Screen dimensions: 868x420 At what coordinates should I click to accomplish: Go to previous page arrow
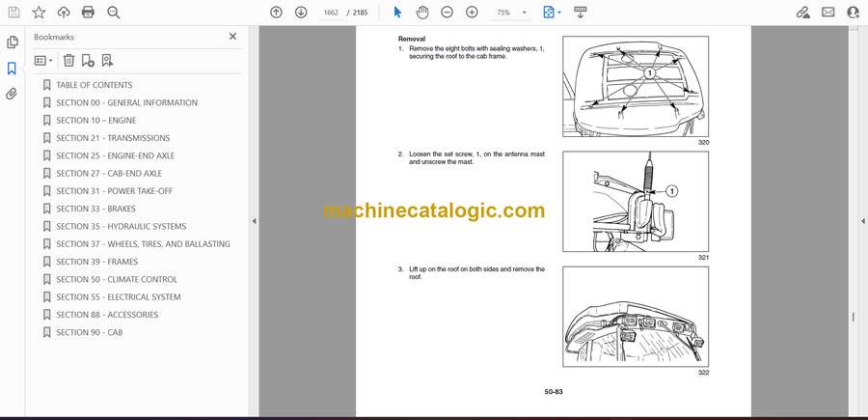(276, 13)
